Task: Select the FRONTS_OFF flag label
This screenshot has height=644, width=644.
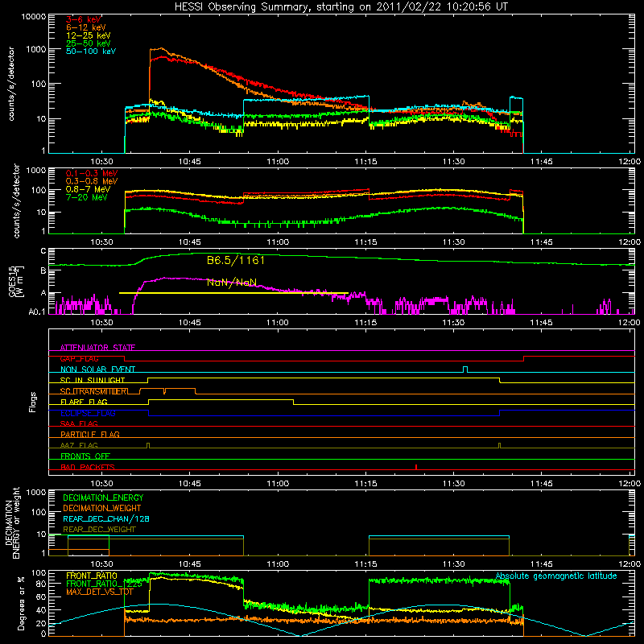Action: pyautogui.click(x=85, y=456)
